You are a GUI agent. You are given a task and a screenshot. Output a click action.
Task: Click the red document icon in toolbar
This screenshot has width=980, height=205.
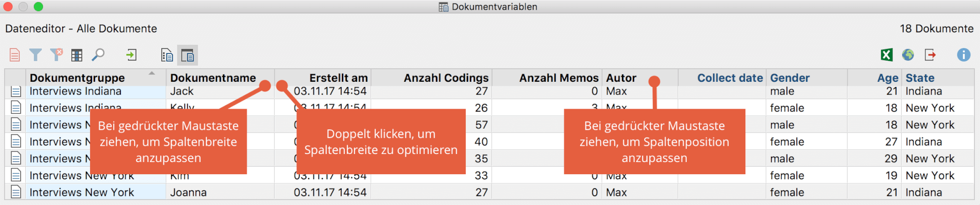point(15,55)
